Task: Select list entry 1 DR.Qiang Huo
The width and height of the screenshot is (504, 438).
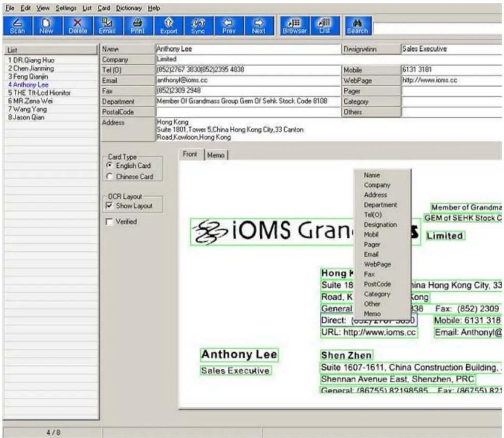Action: pyautogui.click(x=51, y=60)
